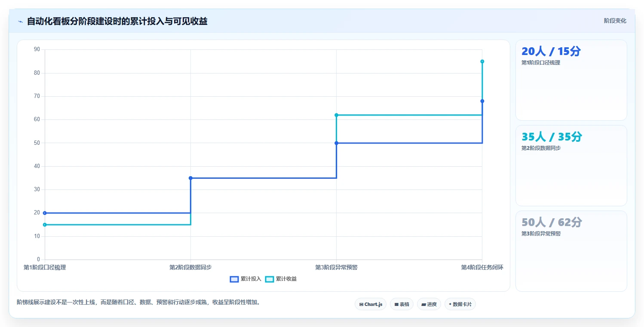Click the 表格 chip
644x327 pixels.
[402, 304]
